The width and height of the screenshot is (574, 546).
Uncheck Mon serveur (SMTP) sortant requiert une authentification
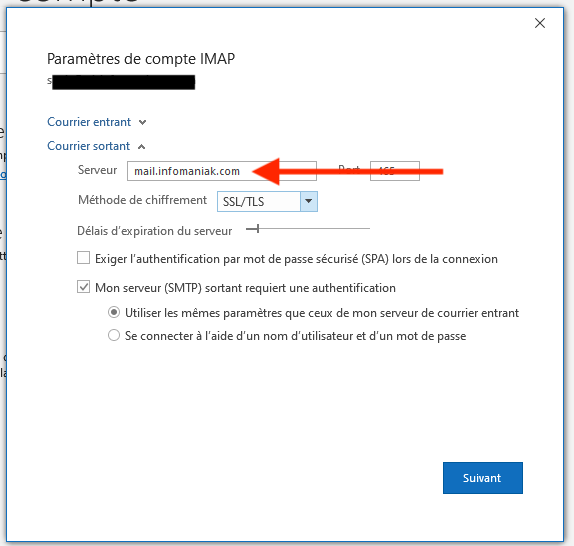83,287
